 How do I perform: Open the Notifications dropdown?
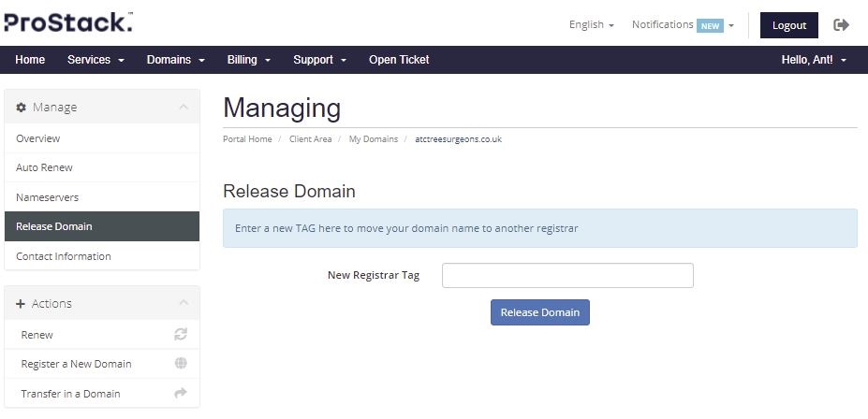(x=683, y=25)
